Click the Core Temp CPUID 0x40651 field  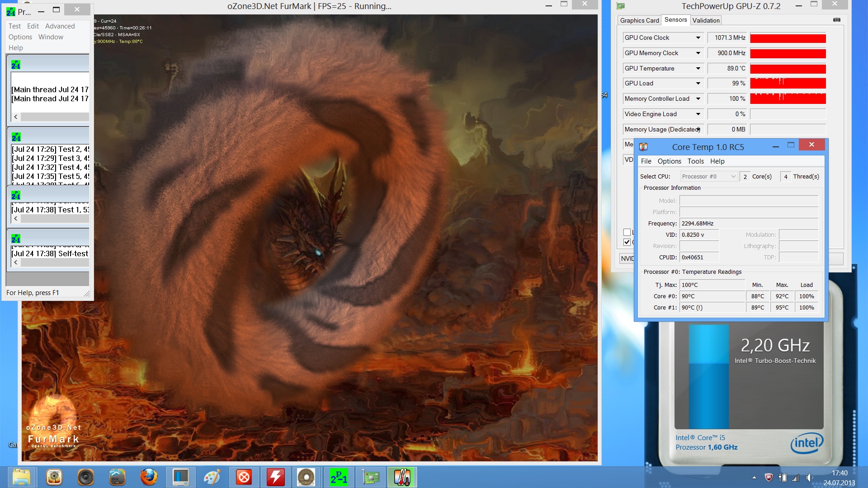[699, 258]
